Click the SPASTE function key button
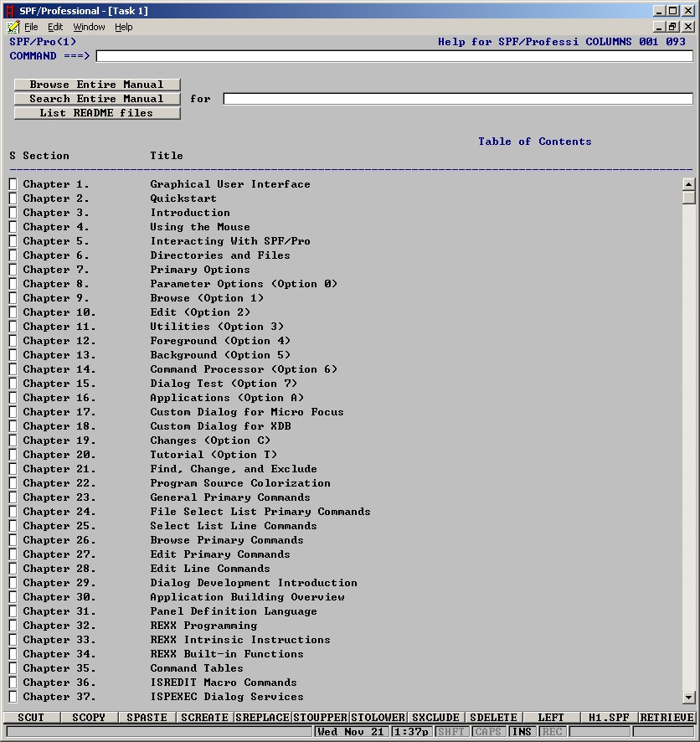The height and width of the screenshot is (742, 700). 147,718
